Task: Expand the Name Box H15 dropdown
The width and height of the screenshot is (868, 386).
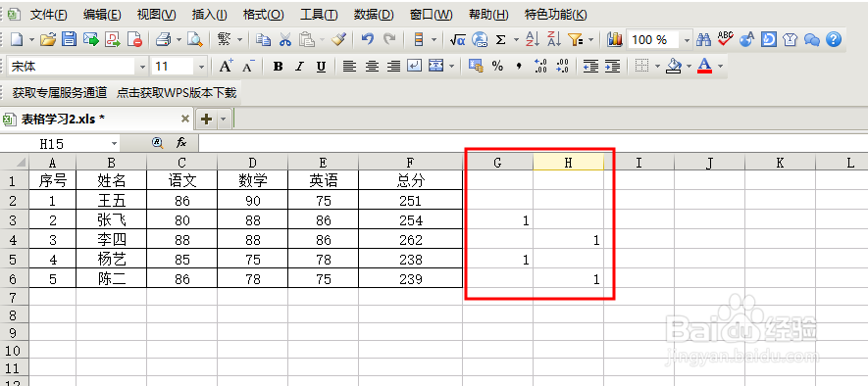Action: 114,144
